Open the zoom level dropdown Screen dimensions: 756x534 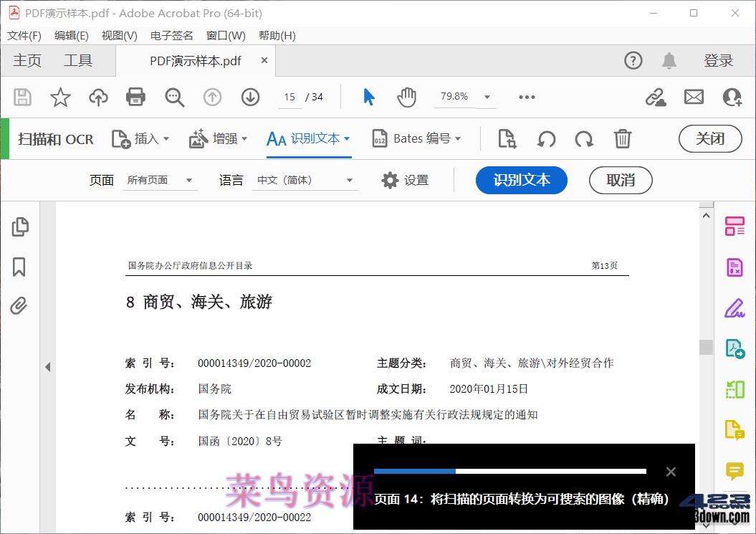point(488,97)
